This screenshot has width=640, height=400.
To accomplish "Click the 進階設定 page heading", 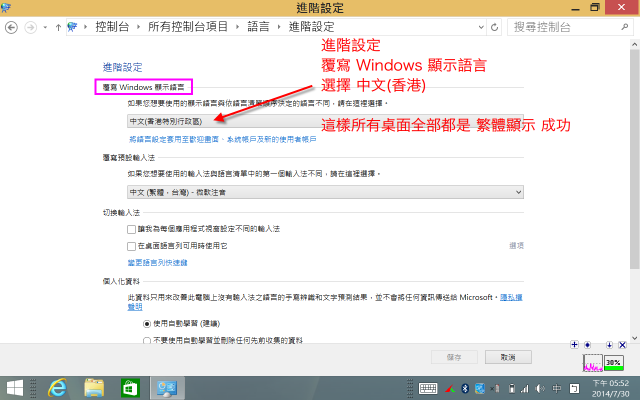I will click(122, 67).
